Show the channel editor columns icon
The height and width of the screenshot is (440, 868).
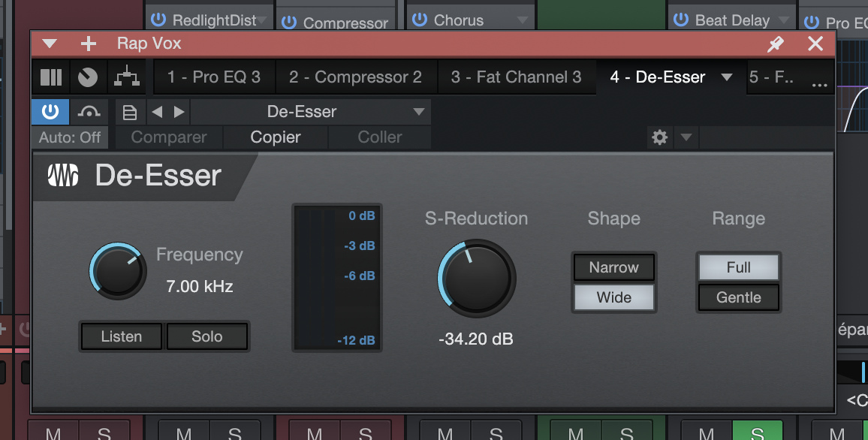[51, 77]
